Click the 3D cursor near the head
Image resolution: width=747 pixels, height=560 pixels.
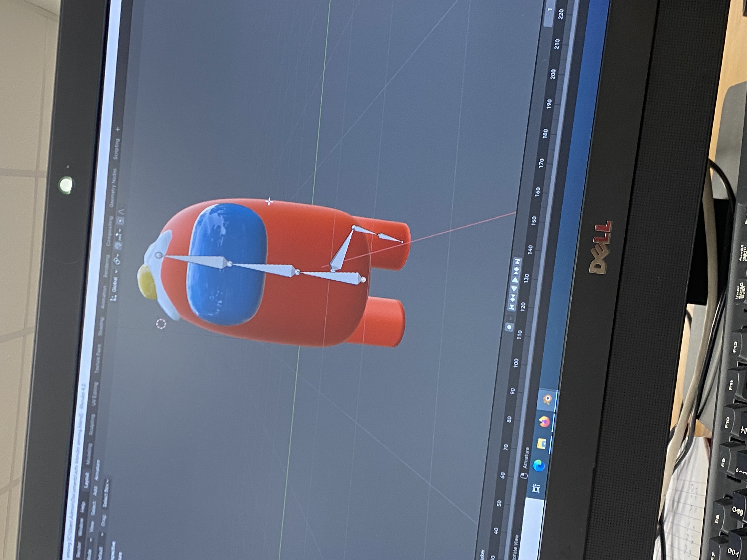click(x=161, y=324)
